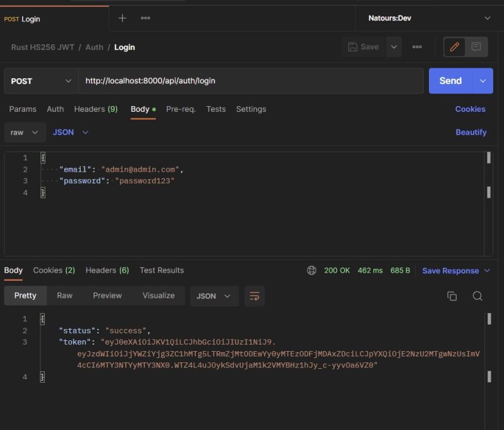Screen dimensions: 504x430
Task: Open the response Cookies (2) tab
Action: [54, 270]
